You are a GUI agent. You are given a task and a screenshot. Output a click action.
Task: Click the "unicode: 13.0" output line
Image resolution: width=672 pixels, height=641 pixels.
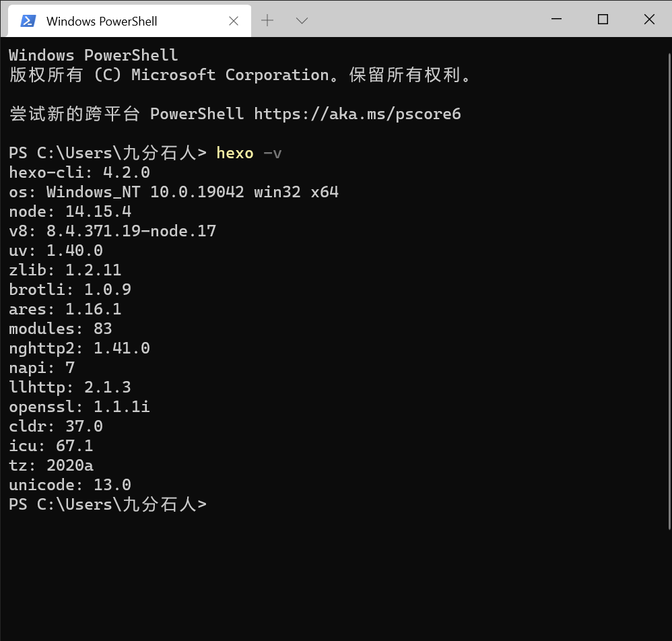pos(70,485)
